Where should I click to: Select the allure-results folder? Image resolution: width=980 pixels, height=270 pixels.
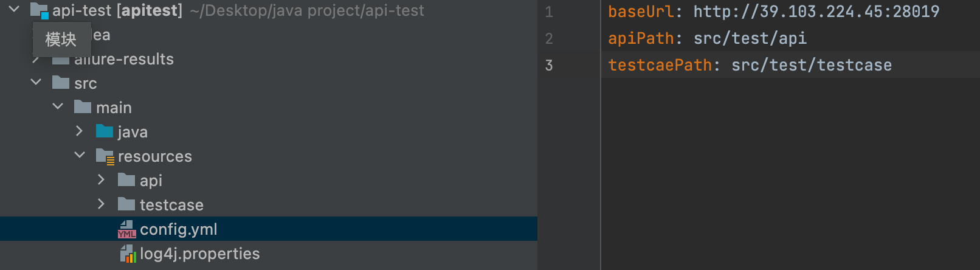124,59
